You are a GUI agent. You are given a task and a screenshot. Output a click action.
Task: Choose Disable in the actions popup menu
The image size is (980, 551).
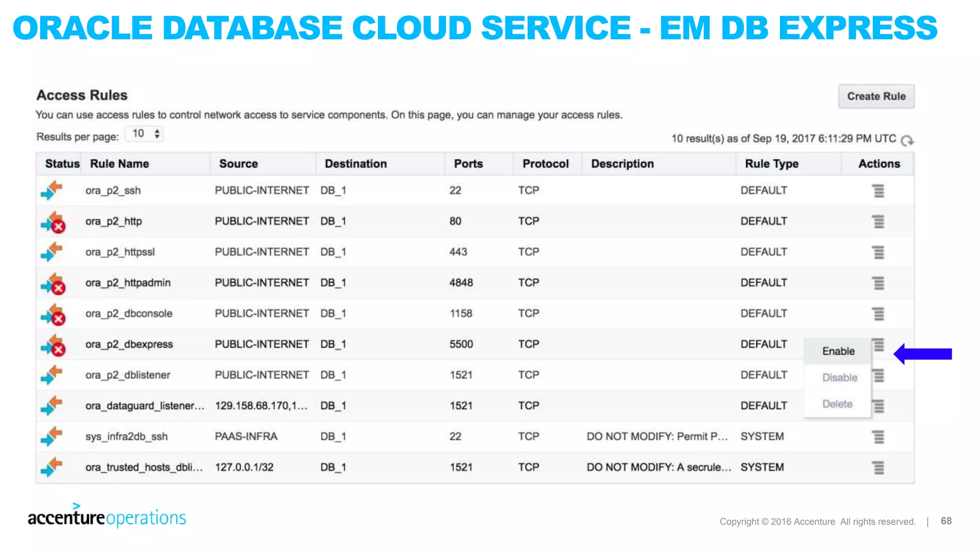838,377
